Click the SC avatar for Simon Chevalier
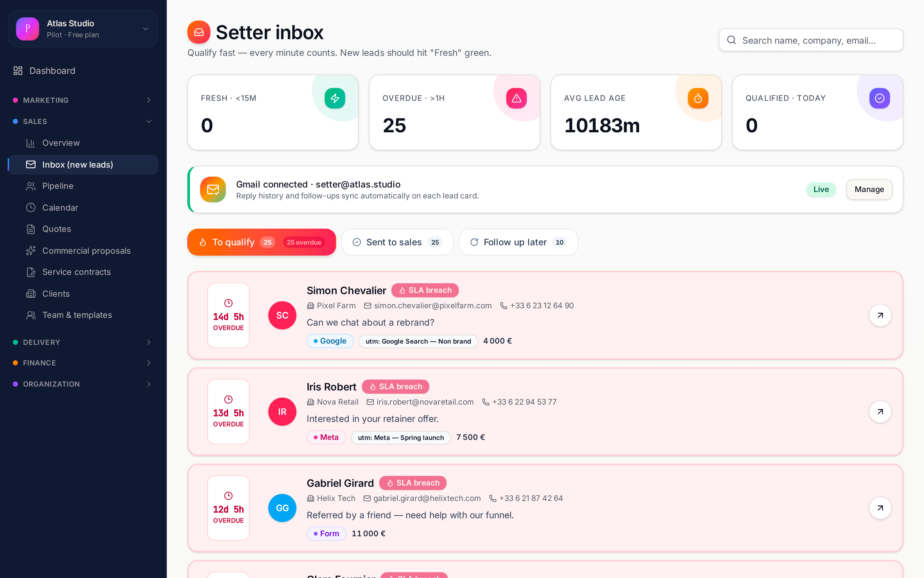 coord(282,315)
